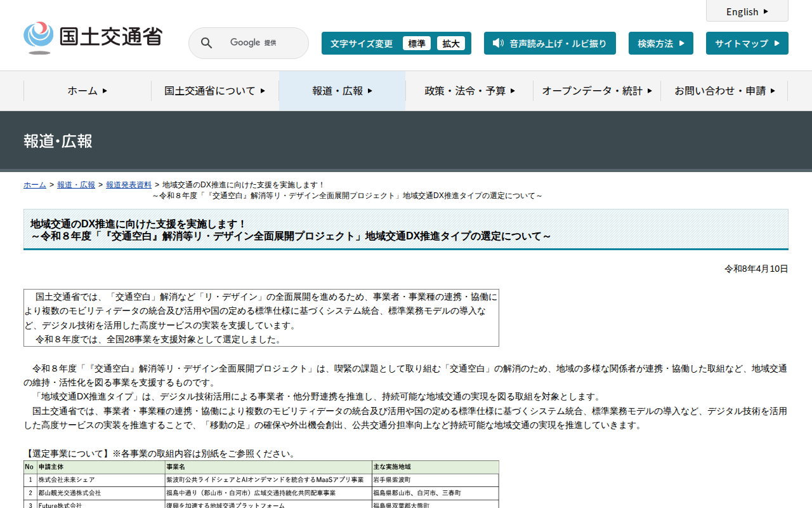The width and height of the screenshot is (812, 508).
Task: Open the サイトマップ page
Action: [747, 43]
